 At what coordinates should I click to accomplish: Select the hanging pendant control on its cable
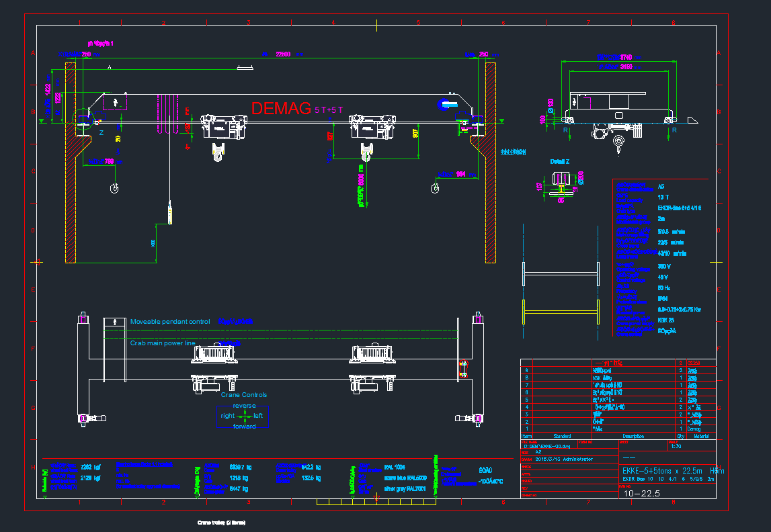click(171, 214)
